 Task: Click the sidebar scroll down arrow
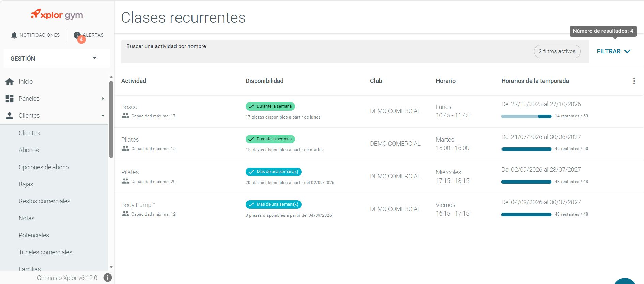pyautogui.click(x=111, y=267)
